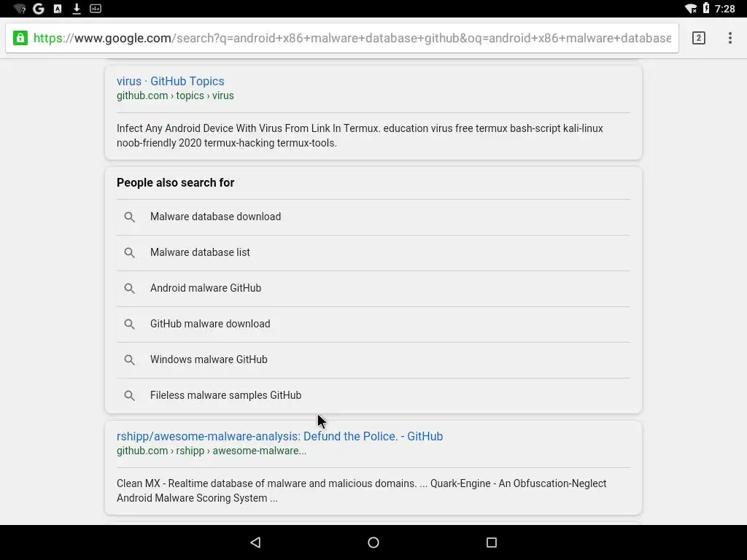Tap the download notification icon in the status bar
The image size is (747, 560).
(77, 9)
